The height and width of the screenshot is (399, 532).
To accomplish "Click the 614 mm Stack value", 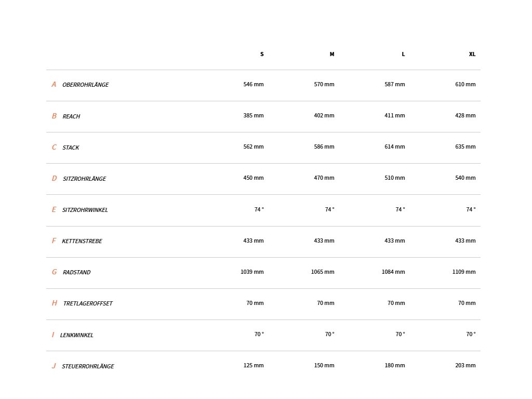I will coord(395,147).
